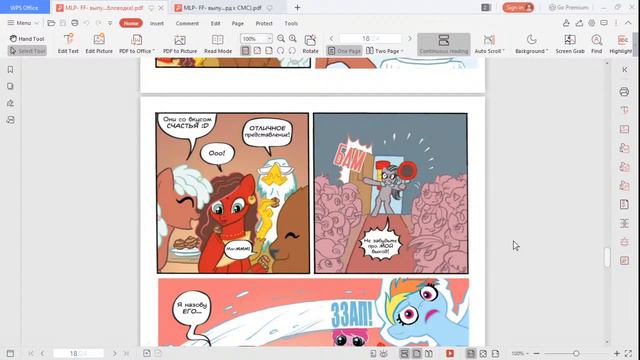The height and width of the screenshot is (360, 640).
Task: Switch to the Insert tab
Action: click(157, 23)
